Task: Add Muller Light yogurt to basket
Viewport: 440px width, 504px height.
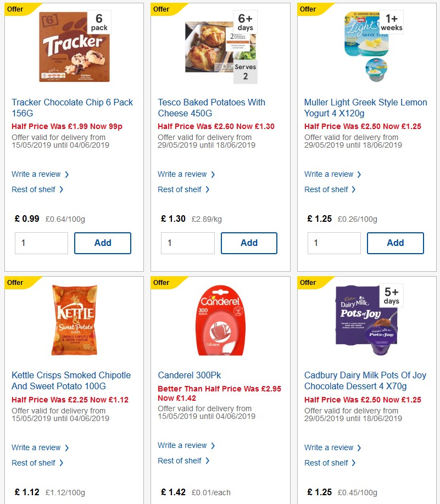Action: (395, 243)
